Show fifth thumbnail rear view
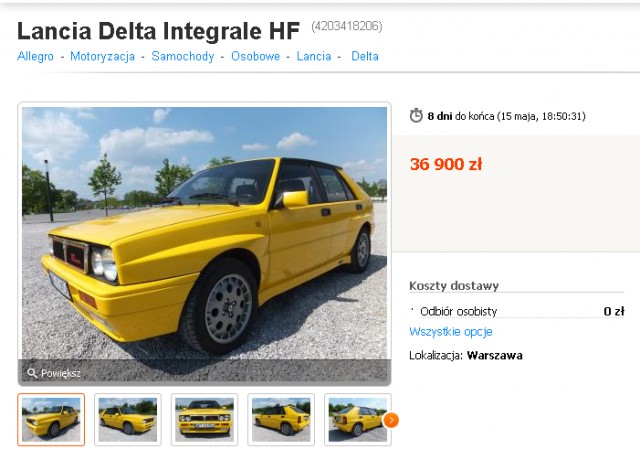Image resolution: width=640 pixels, height=449 pixels. pos(358,420)
